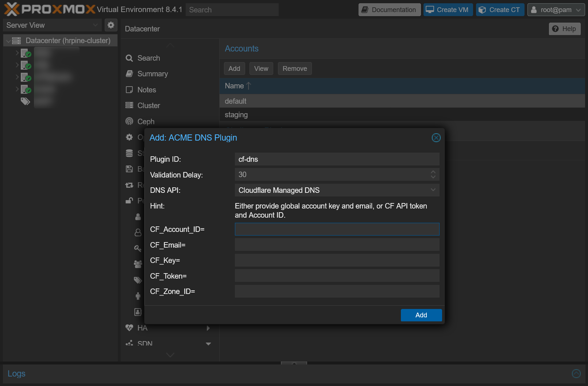Image resolution: width=588 pixels, height=386 pixels.
Task: Collapse the Datacenter (hrpine-cluster) tree node
Action: pos(8,40)
